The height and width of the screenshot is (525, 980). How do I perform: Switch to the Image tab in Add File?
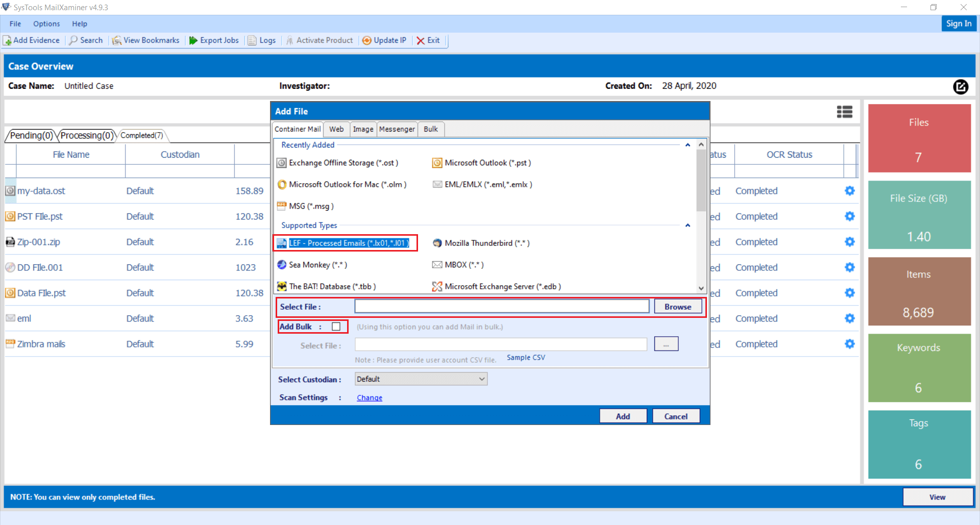point(363,129)
